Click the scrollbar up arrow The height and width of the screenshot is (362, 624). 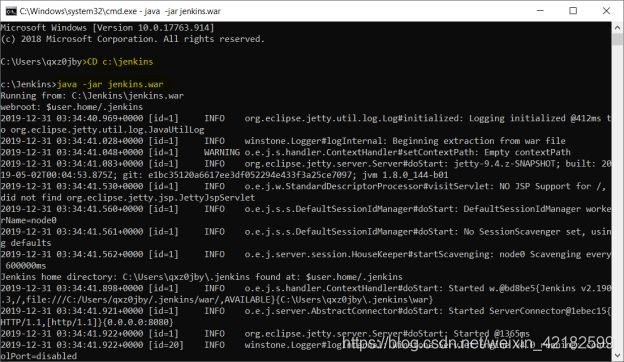point(617,28)
